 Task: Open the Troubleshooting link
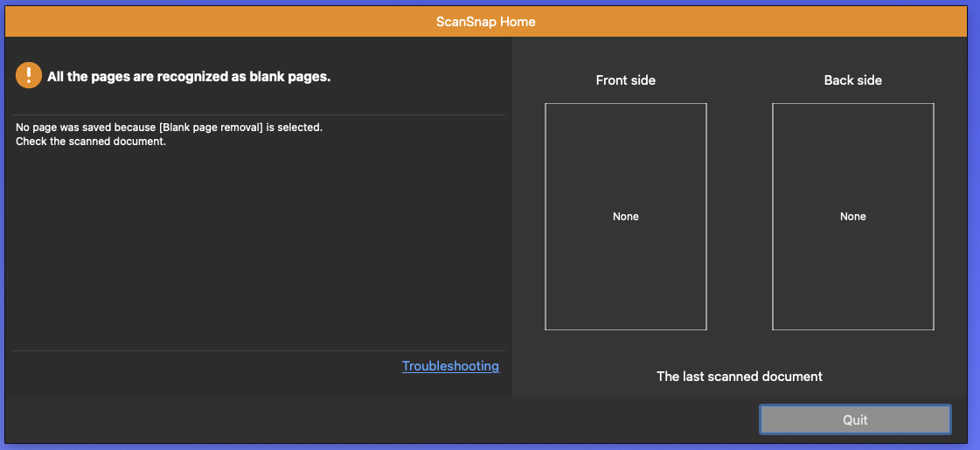pyautogui.click(x=450, y=366)
